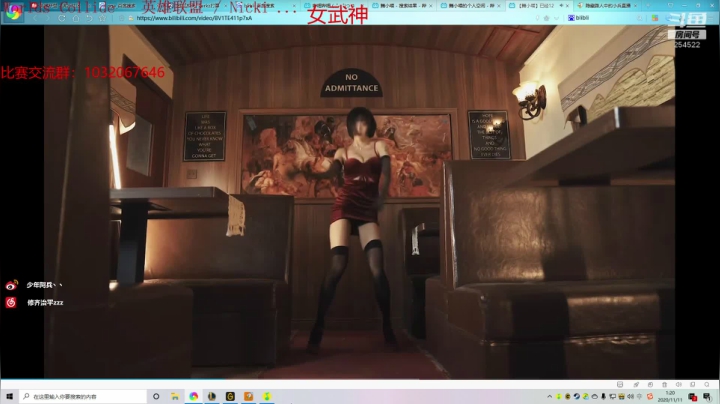720x404 pixels.
Task: Open the Windows Start menu
Action: [x=10, y=396]
